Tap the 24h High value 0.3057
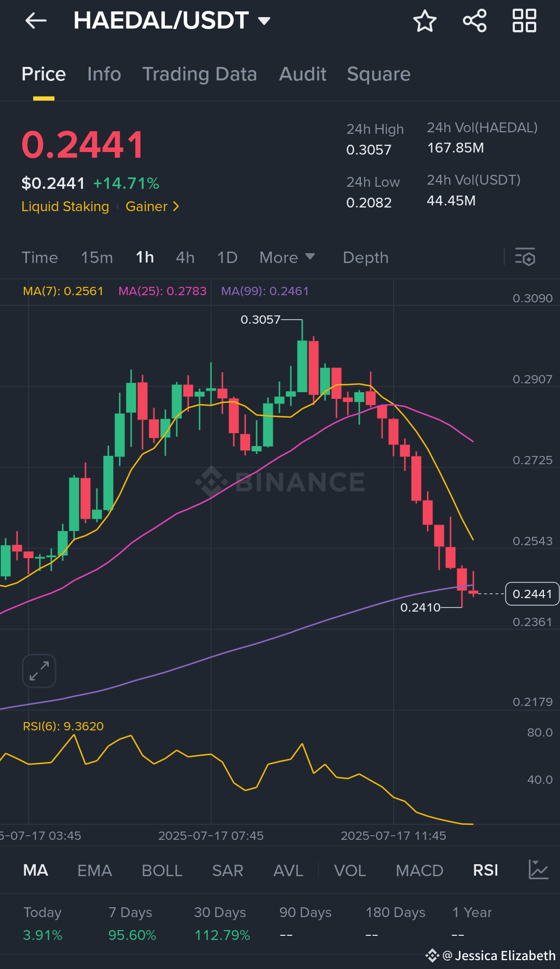The width and height of the screenshot is (560, 969). 369,150
